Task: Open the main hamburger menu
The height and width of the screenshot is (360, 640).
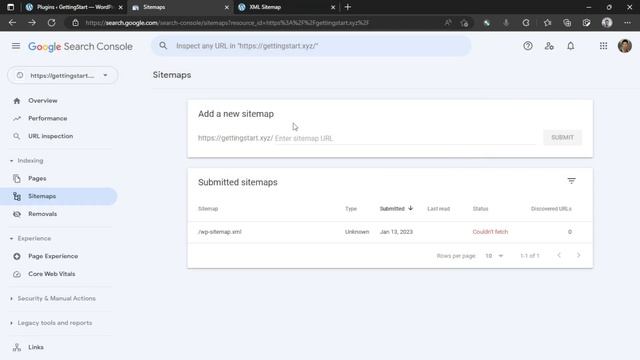Action: click(x=16, y=46)
